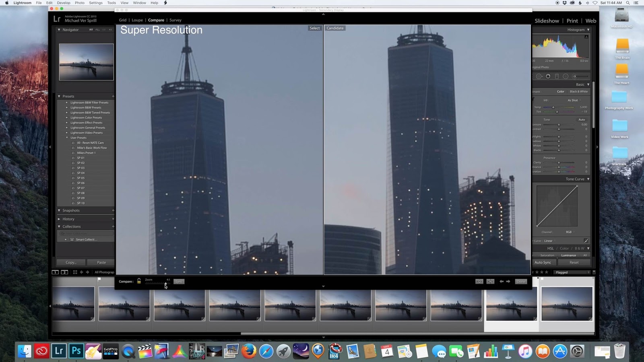Clear History with the x icon
The height and width of the screenshot is (362, 644).
(113, 219)
